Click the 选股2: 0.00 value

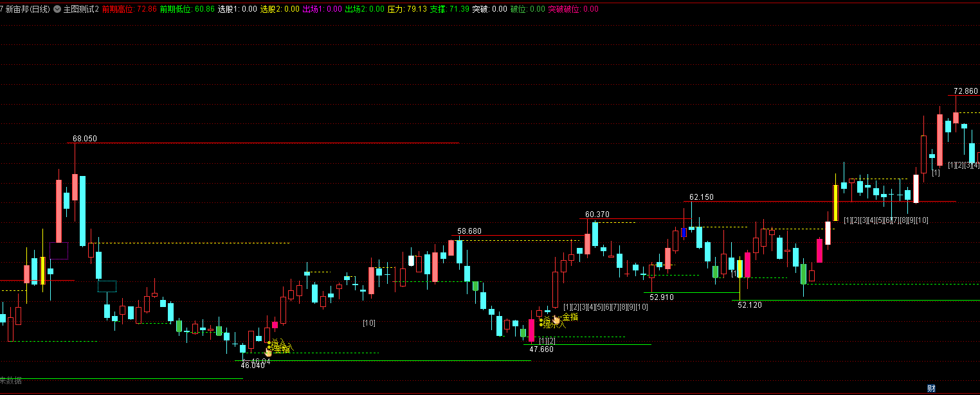(280, 10)
